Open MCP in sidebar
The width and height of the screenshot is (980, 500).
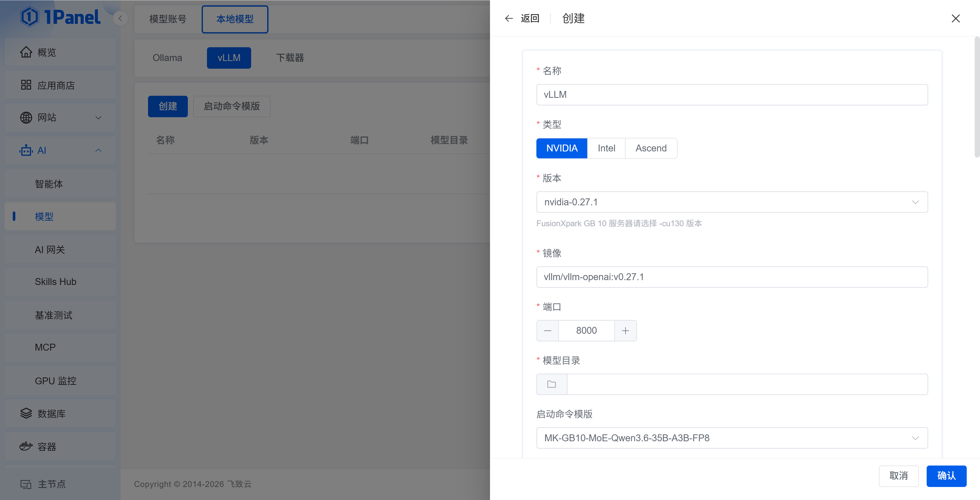60,347
